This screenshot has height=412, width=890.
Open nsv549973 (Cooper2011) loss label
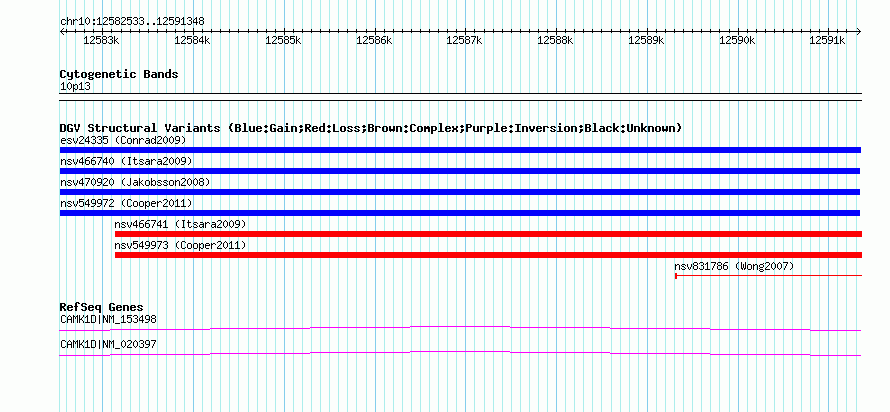180,245
